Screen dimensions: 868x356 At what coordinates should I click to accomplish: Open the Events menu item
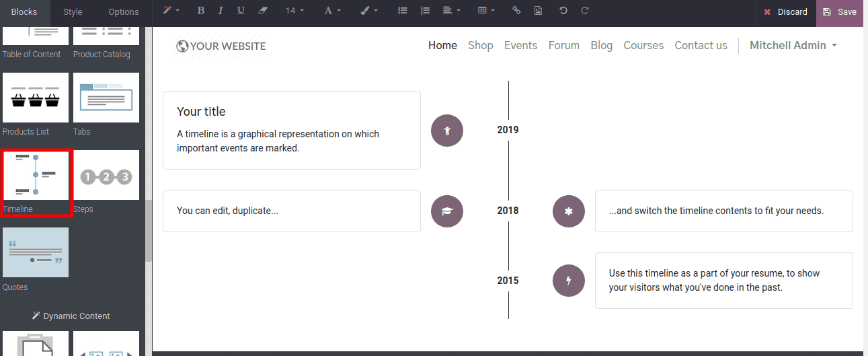coord(520,45)
